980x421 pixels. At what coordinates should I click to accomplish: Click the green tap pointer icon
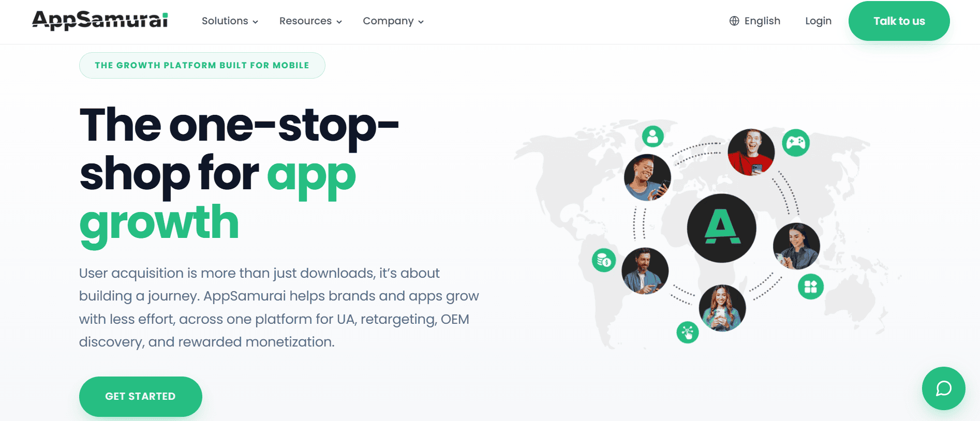(688, 332)
